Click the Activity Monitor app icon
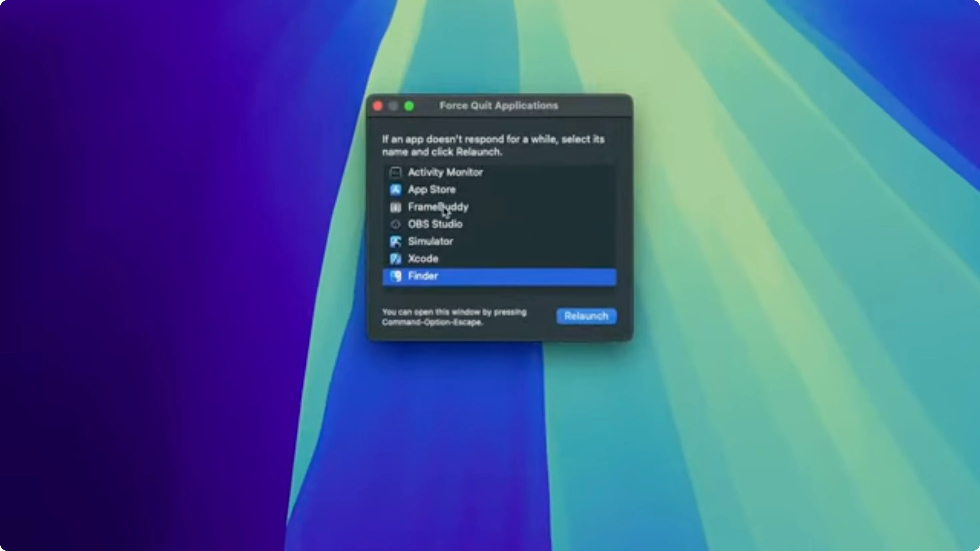This screenshot has width=980, height=551. [x=396, y=172]
